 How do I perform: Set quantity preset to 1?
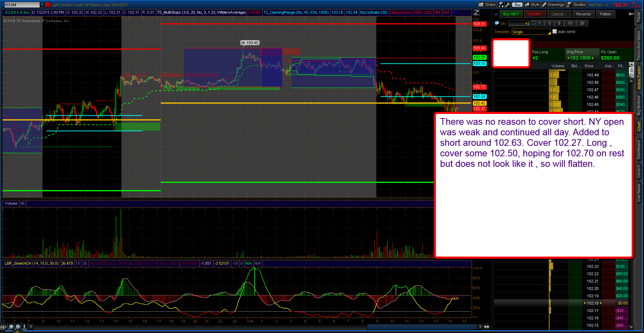539,23
